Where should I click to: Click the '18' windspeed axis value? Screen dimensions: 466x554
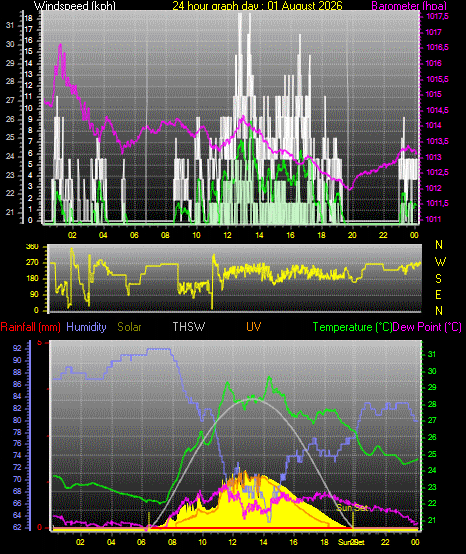pos(28,18)
